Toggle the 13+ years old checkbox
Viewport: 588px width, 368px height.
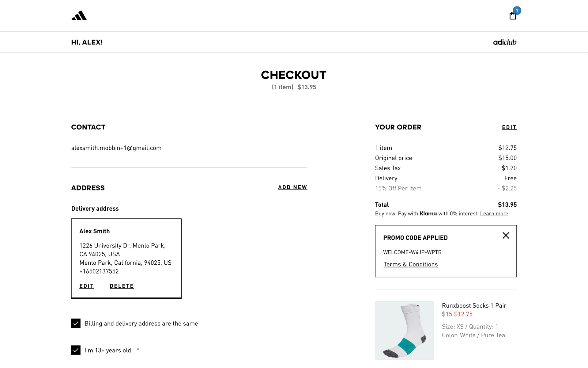pos(76,350)
